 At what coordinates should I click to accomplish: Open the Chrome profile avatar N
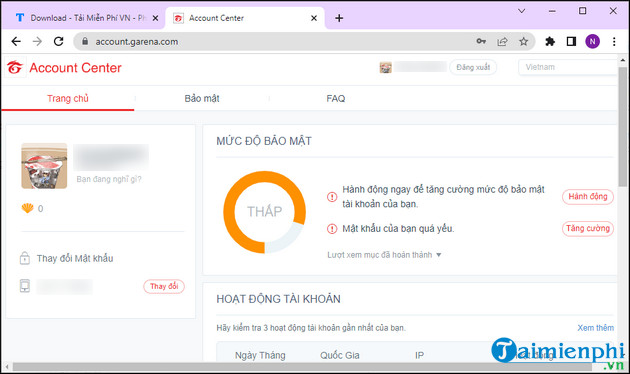point(592,41)
